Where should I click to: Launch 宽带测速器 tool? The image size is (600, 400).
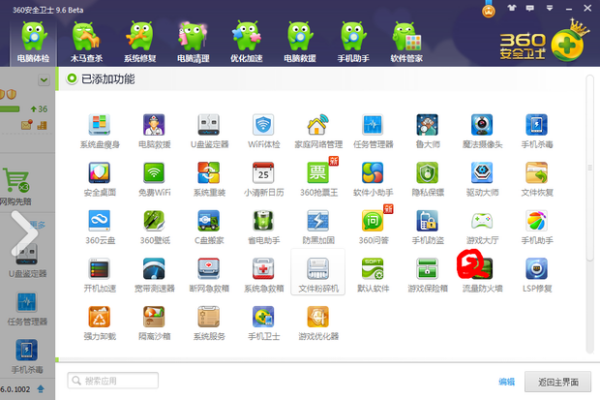coord(154,275)
